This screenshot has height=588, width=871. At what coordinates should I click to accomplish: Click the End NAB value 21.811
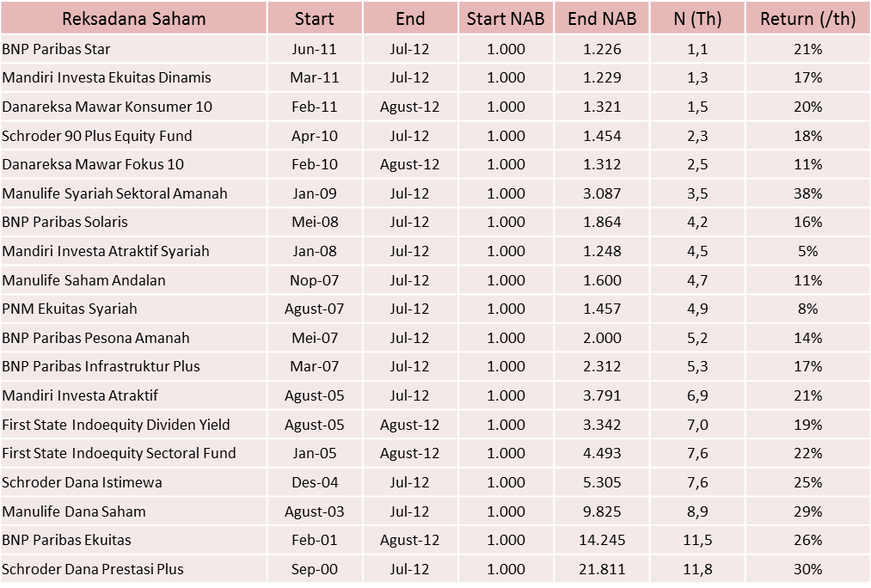tap(602, 569)
